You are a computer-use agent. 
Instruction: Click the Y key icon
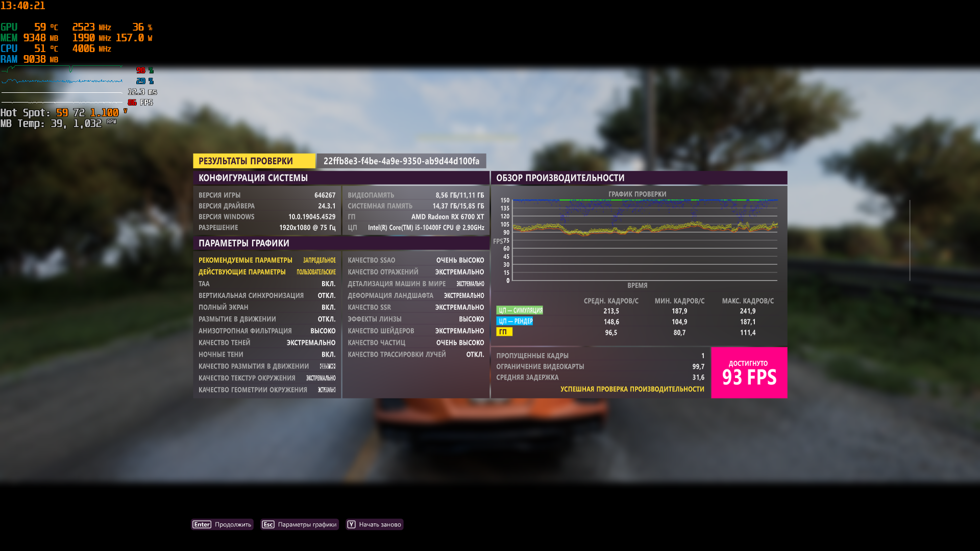[351, 524]
